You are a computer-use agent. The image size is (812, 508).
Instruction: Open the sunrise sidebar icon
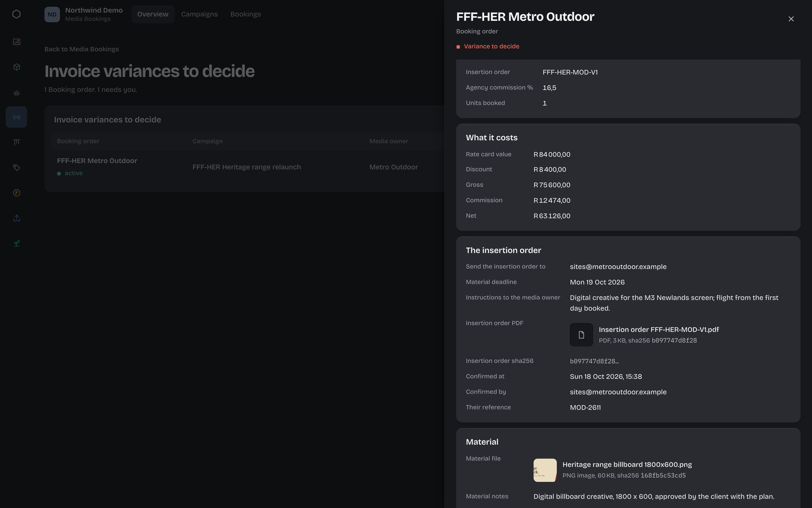16,92
